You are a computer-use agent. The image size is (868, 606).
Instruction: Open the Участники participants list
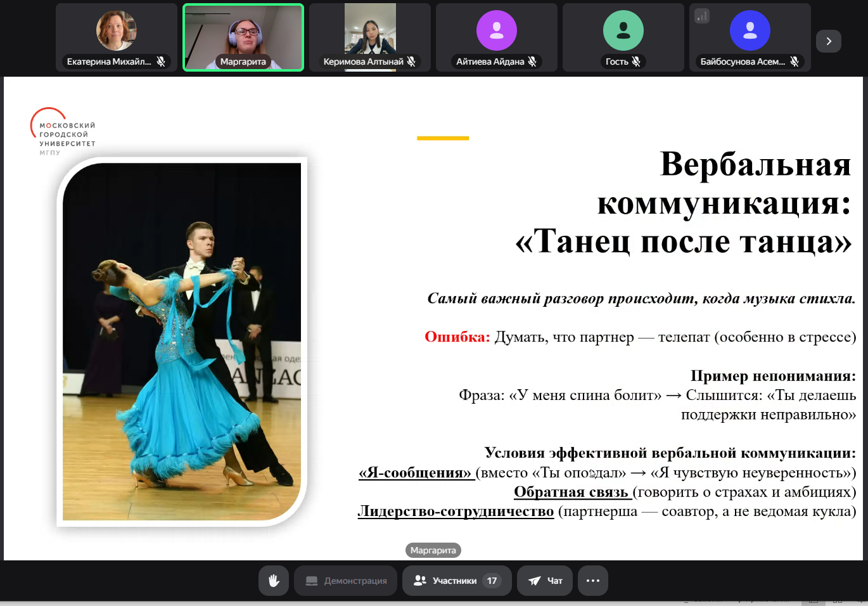pos(456,581)
